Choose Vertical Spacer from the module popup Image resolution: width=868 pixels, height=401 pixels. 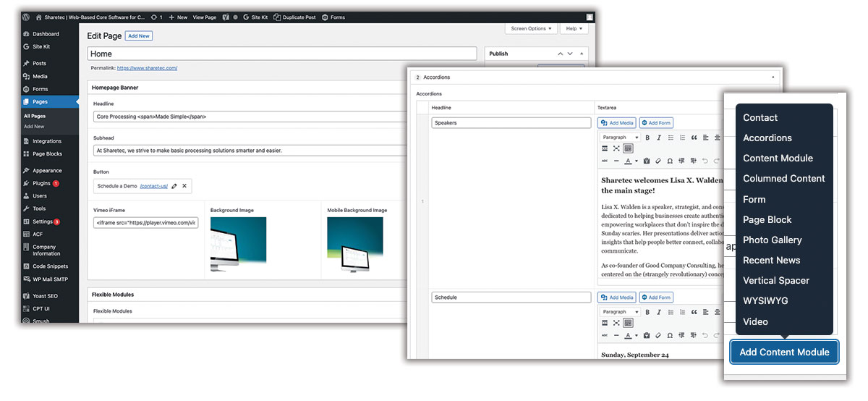coord(776,280)
